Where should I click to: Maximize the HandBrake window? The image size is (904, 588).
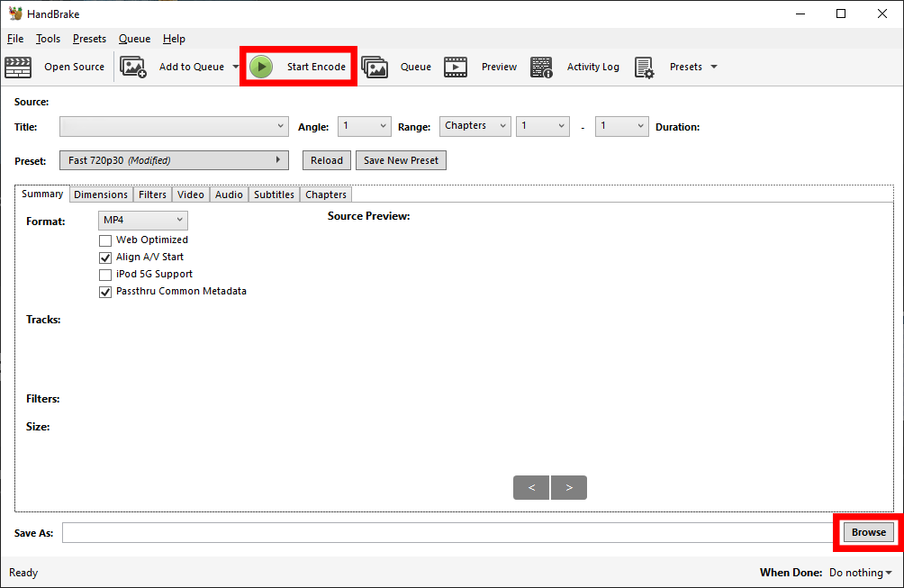click(x=841, y=14)
